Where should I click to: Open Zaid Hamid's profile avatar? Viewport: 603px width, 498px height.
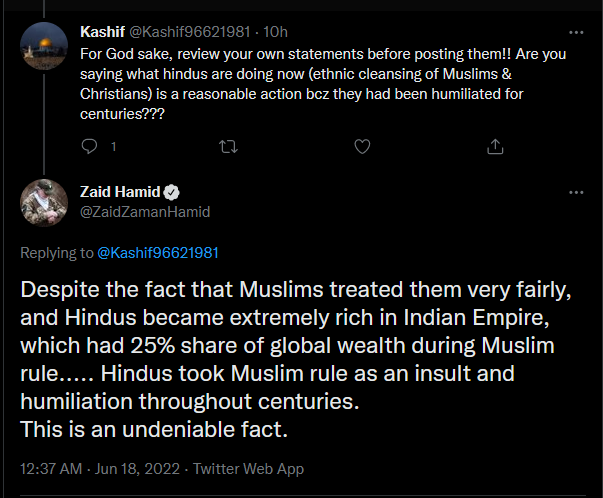[x=43, y=203]
